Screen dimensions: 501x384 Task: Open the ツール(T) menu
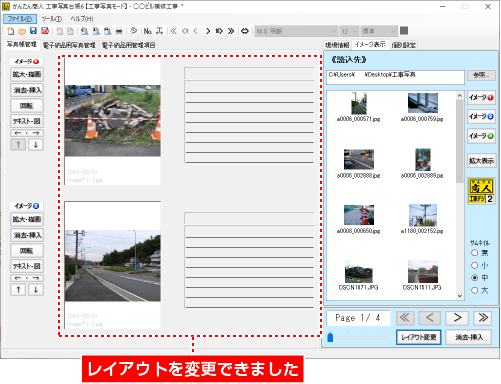tap(52, 19)
